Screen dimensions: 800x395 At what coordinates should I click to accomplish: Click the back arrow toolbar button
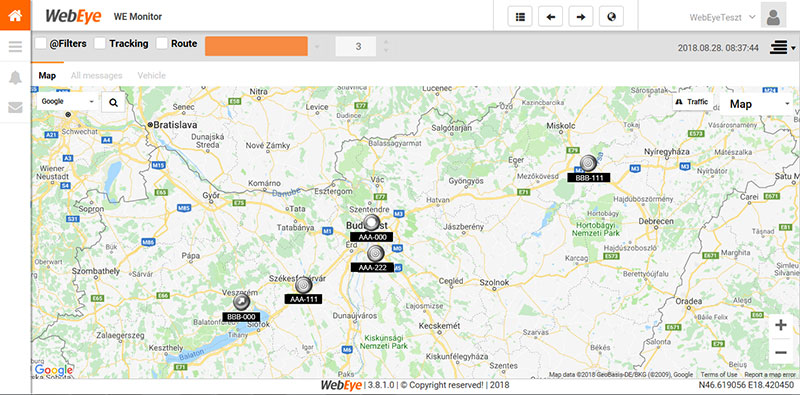[x=551, y=17]
